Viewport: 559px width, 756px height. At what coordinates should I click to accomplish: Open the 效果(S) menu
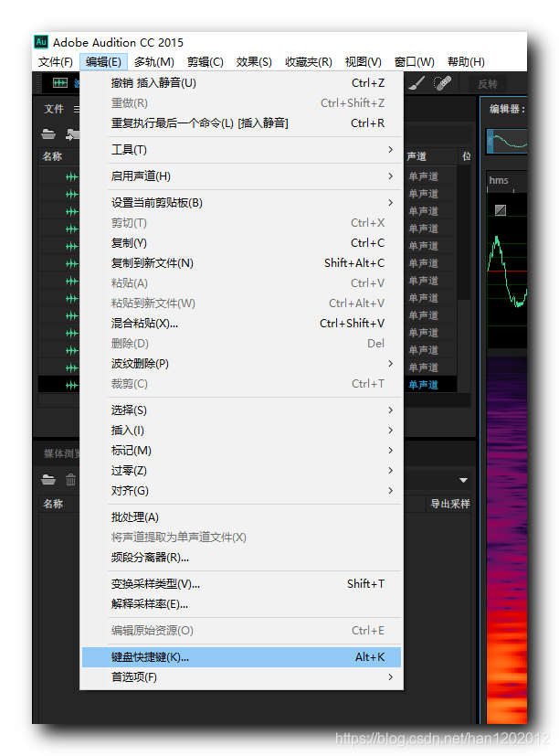254,62
